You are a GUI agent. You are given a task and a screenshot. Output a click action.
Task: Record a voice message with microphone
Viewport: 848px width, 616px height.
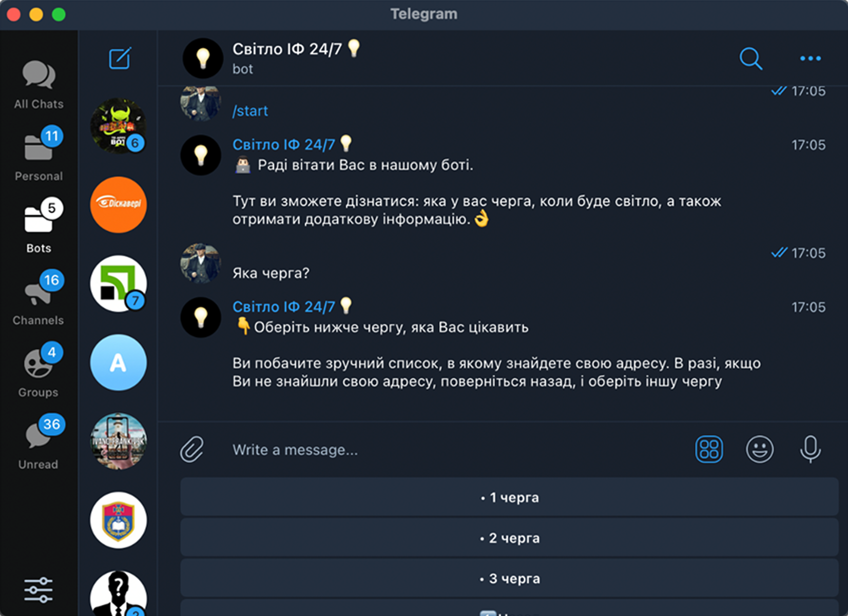810,449
